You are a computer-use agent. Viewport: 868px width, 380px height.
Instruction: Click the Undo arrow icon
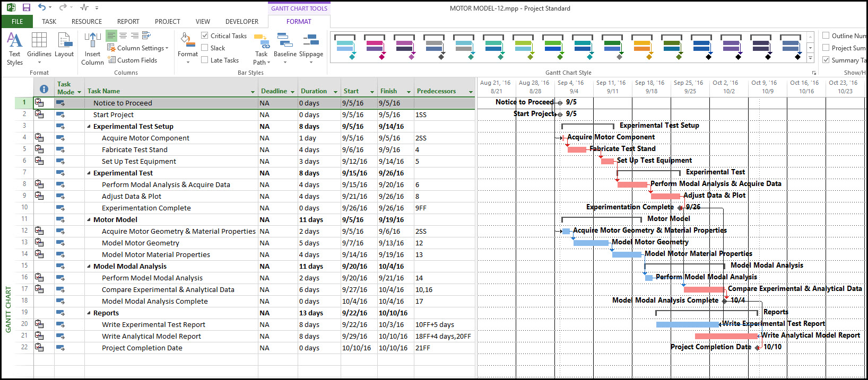(42, 7)
